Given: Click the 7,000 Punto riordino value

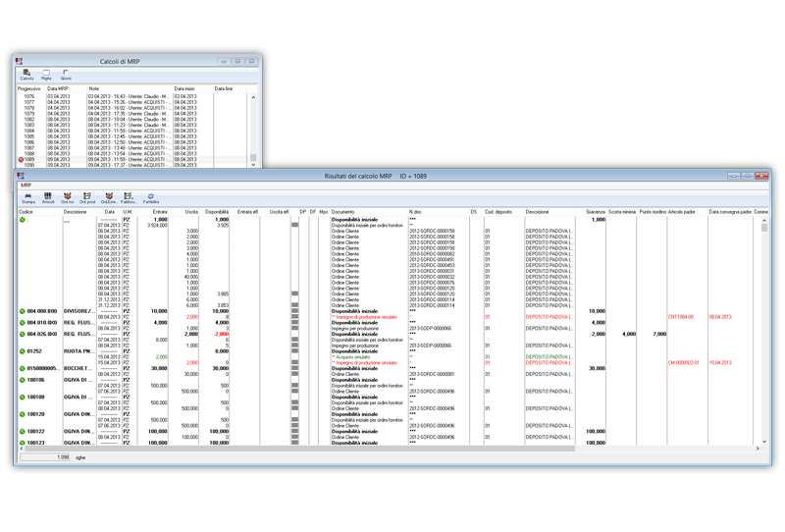Looking at the screenshot, I should (659, 334).
